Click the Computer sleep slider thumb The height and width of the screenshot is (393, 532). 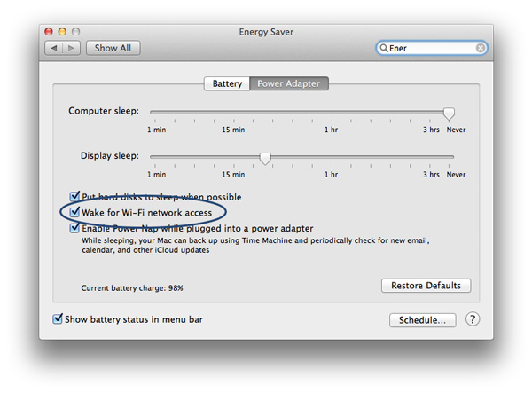coord(449,114)
